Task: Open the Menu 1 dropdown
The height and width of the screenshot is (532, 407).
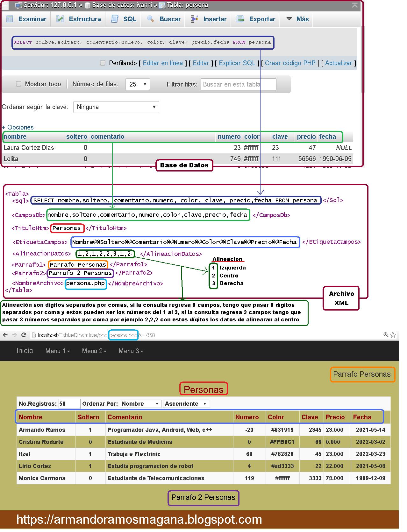Action: click(x=58, y=351)
